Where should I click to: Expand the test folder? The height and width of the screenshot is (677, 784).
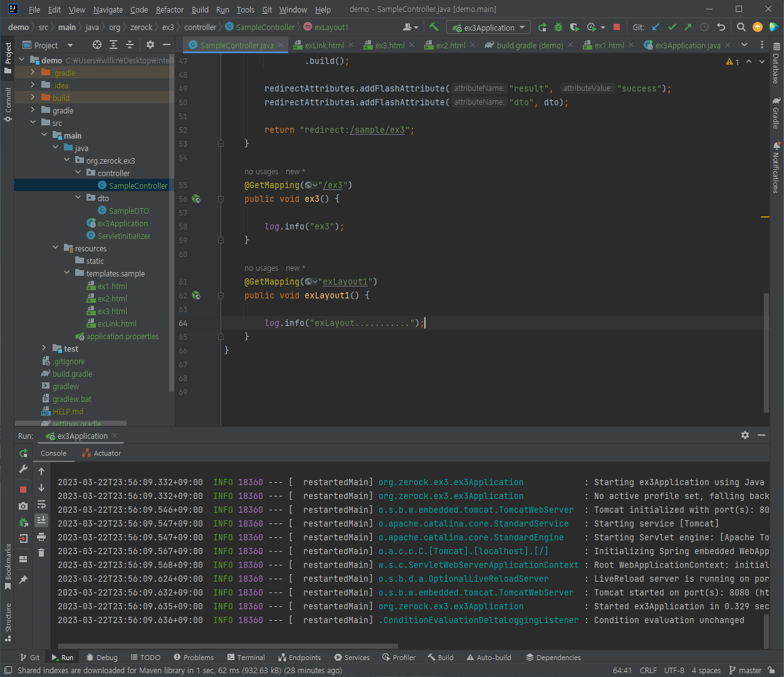(44, 349)
